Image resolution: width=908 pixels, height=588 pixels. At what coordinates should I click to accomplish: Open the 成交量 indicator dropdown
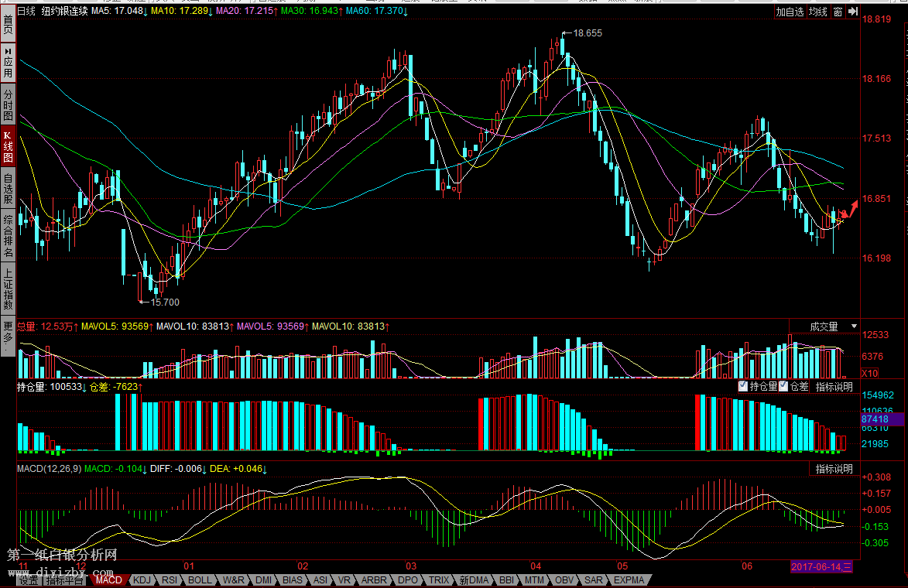(x=855, y=326)
